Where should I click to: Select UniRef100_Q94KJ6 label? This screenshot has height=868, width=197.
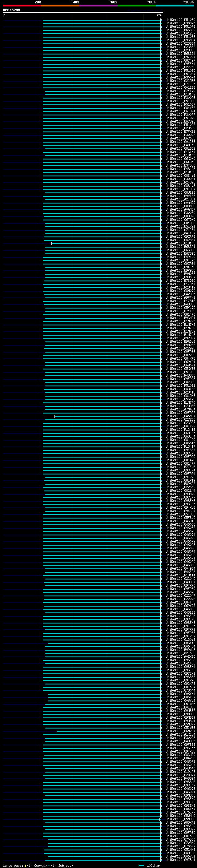(180, 507)
